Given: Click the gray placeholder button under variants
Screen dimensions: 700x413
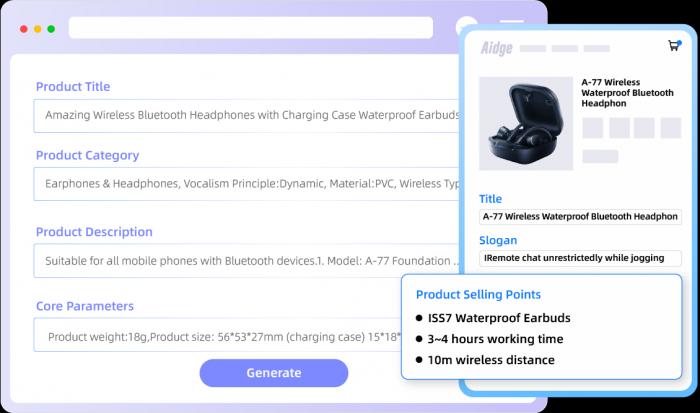Looking at the screenshot, I should pos(600,156).
